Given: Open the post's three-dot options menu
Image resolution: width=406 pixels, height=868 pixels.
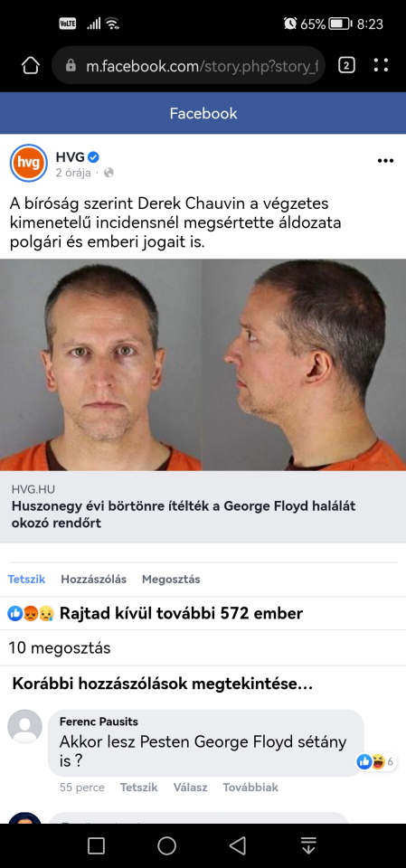Looking at the screenshot, I should pyautogui.click(x=385, y=161).
